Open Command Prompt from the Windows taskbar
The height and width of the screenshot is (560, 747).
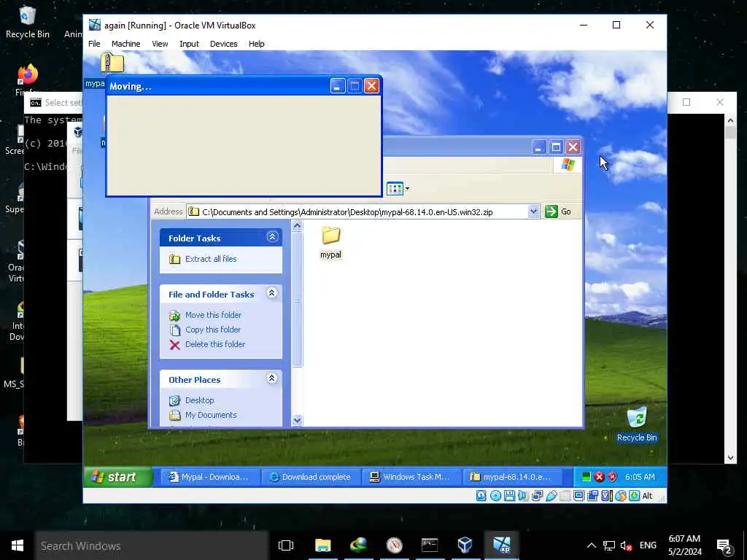point(430,545)
